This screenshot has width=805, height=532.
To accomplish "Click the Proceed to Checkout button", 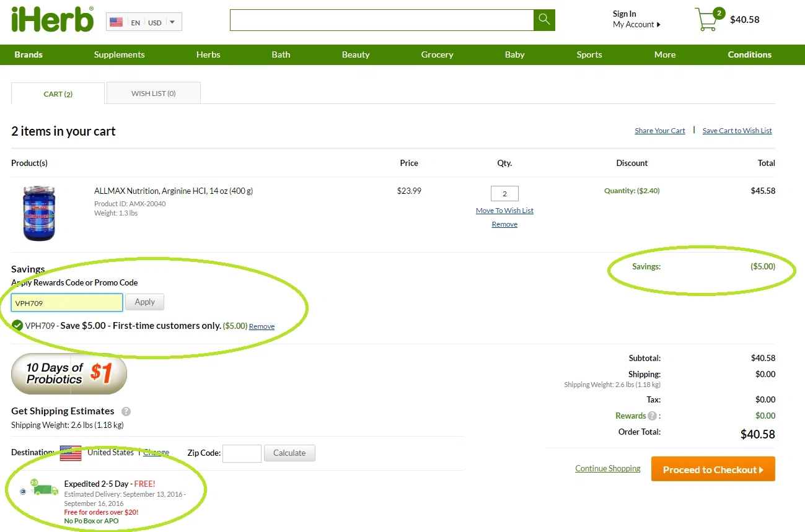I will [x=713, y=469].
